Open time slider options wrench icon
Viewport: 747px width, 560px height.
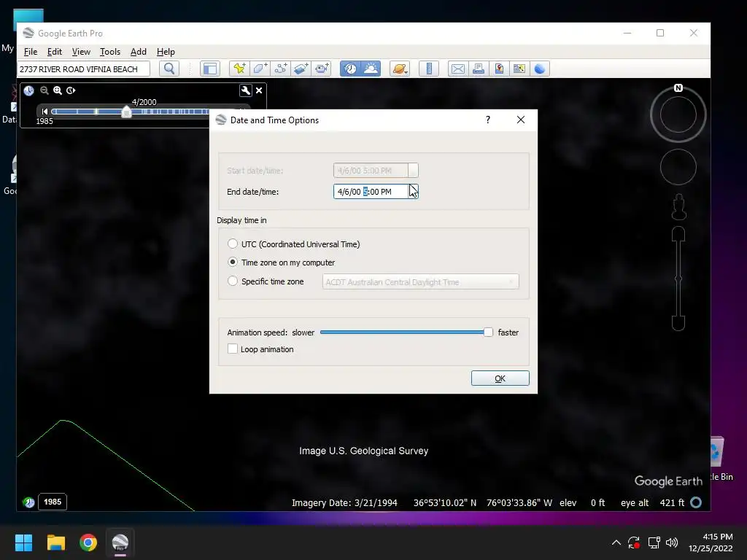(x=245, y=90)
